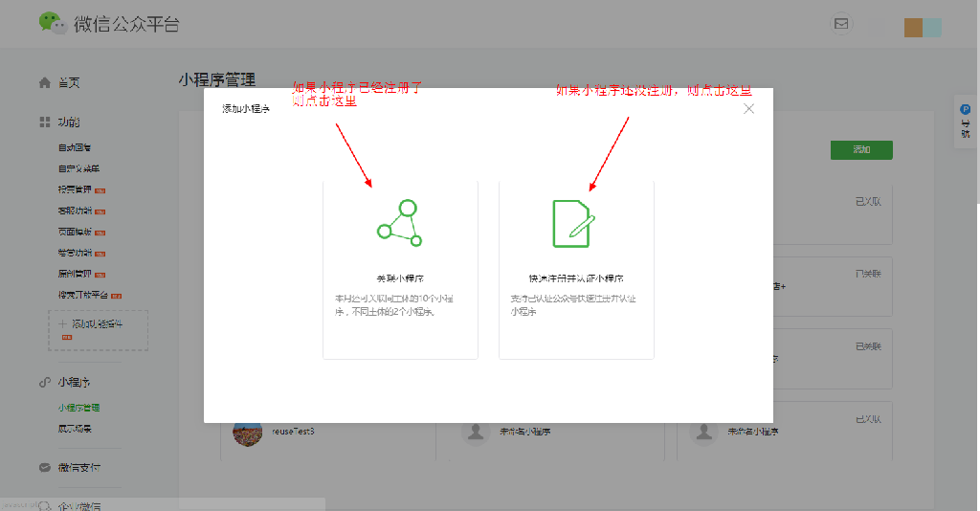Click the 添加功能插件 dashed box
This screenshot has width=980, height=511.
point(98,329)
